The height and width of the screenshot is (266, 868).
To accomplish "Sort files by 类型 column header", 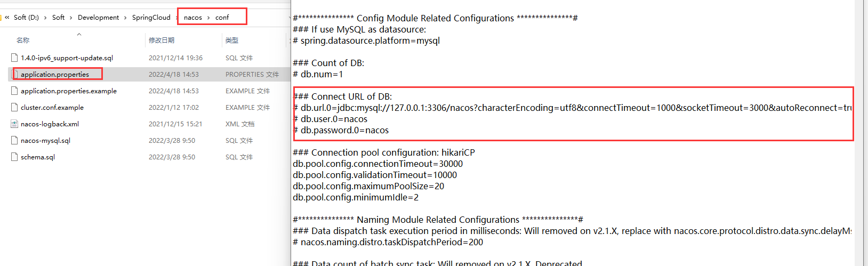I will 232,40.
